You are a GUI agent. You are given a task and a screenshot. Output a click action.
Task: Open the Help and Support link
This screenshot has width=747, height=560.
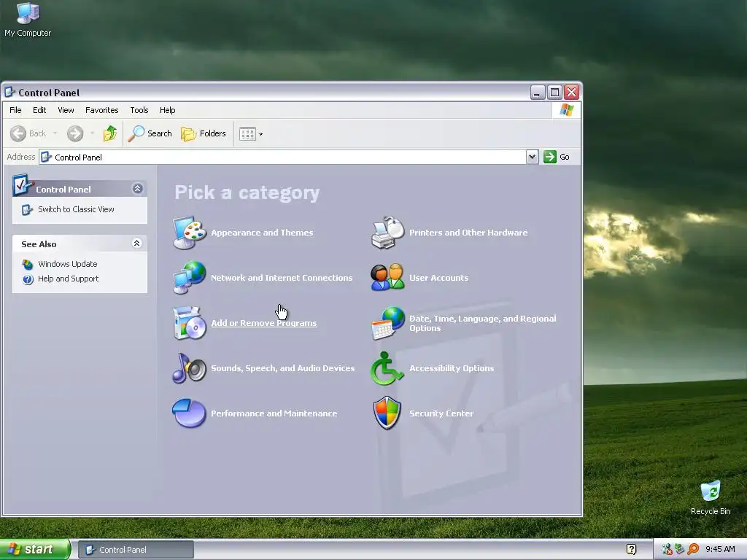click(68, 279)
